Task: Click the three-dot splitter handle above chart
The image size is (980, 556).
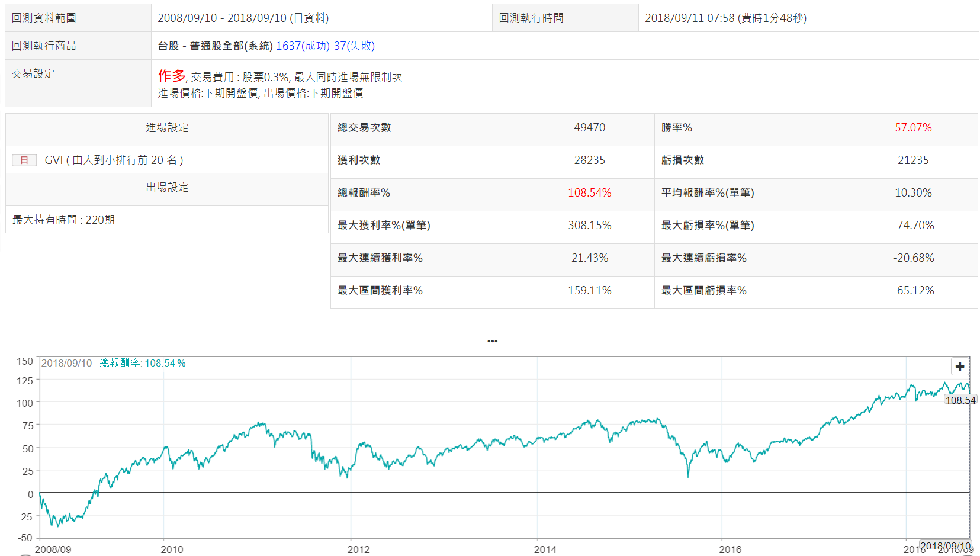Action: 492,341
